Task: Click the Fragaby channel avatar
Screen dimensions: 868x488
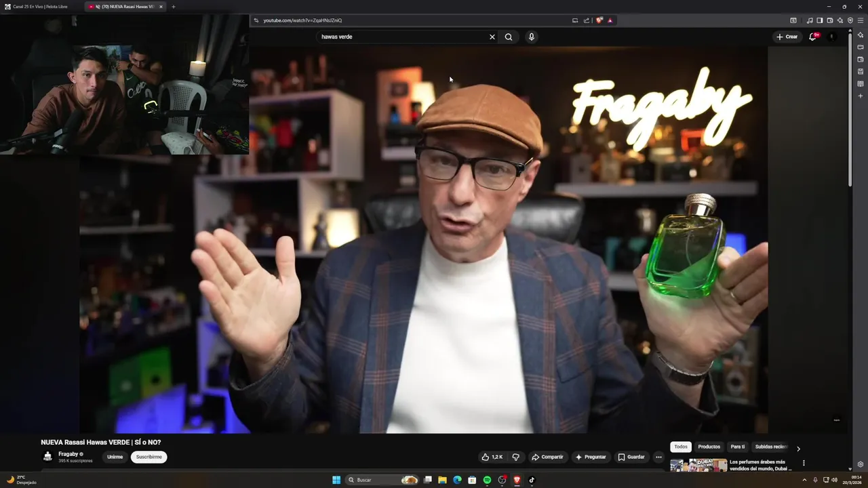Action: click(x=47, y=457)
